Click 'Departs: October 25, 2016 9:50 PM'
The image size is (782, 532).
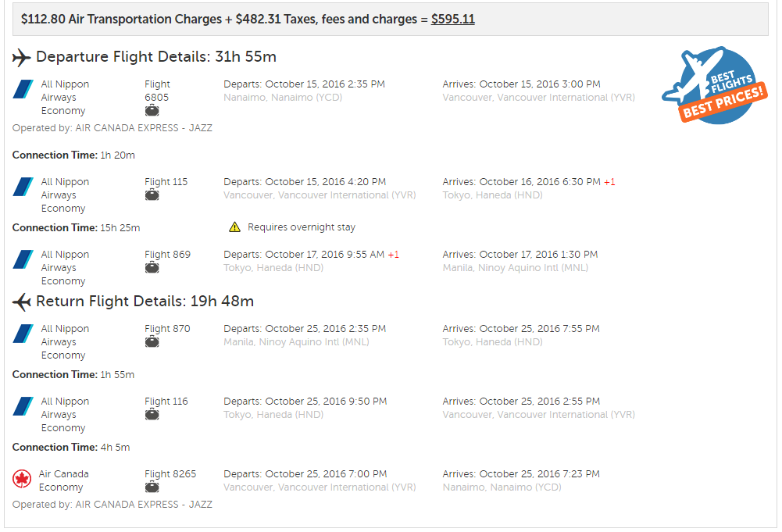coord(305,402)
